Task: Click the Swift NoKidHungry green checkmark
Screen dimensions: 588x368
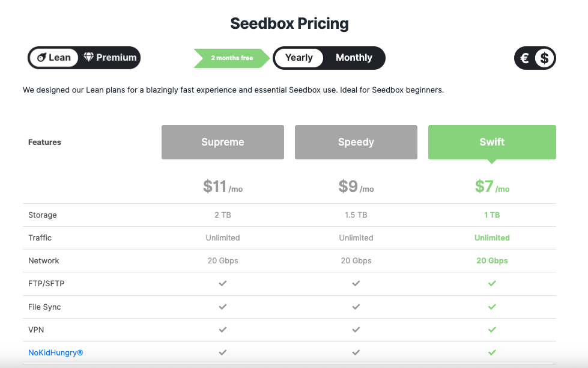Action: pos(492,352)
